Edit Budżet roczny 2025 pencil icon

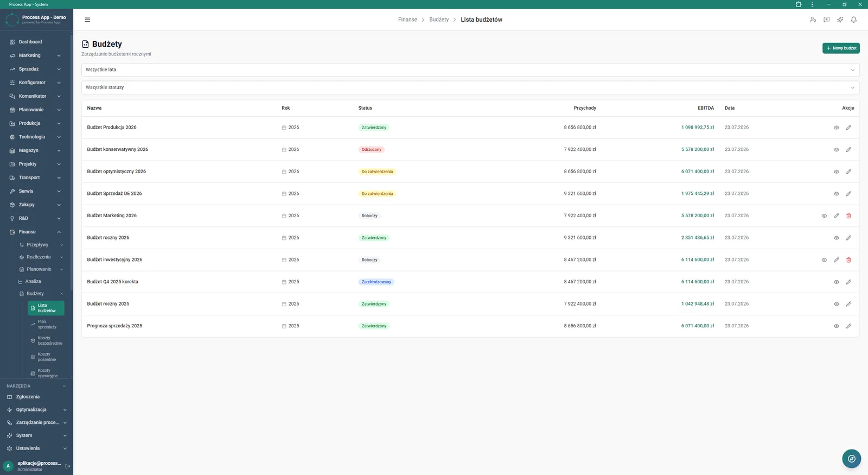[848, 304]
